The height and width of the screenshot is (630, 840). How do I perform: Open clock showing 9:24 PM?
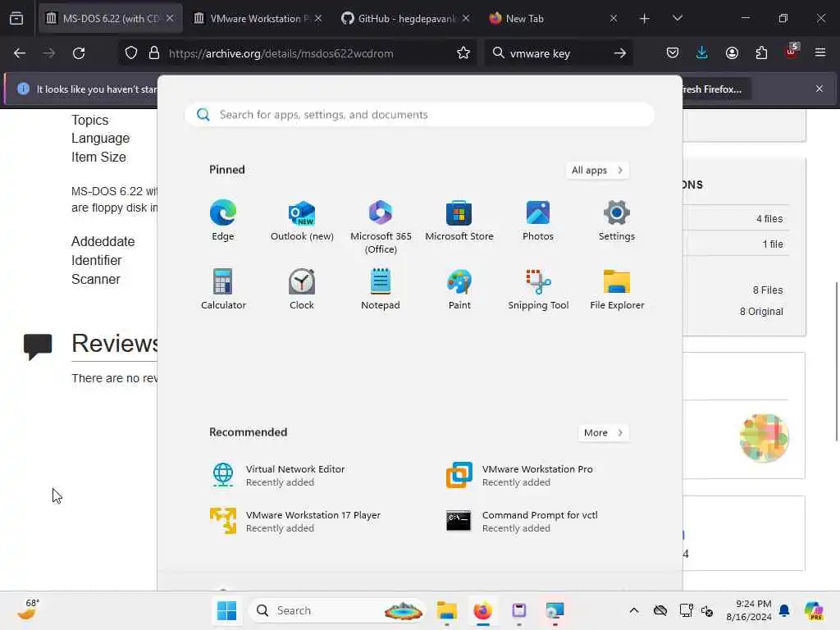(x=748, y=610)
